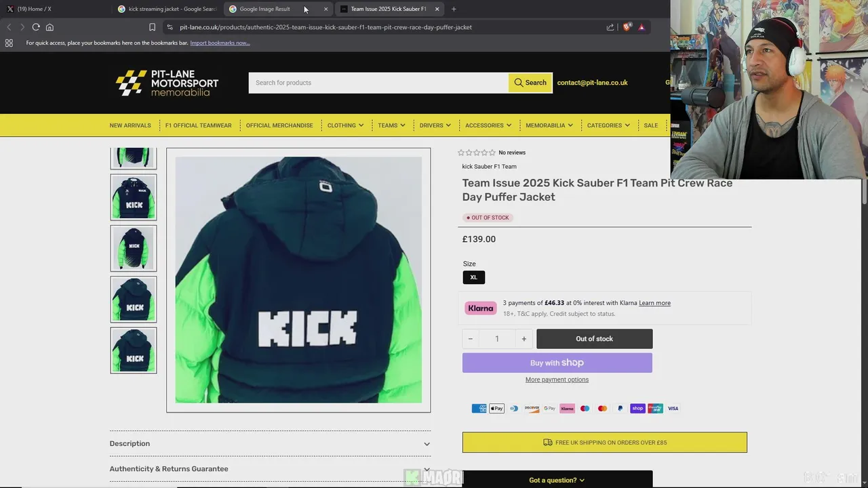Open the Accessories dropdown menu

488,125
